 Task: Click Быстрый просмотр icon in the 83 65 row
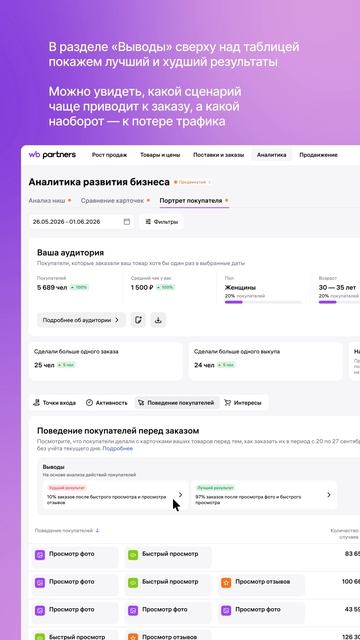pos(133,555)
